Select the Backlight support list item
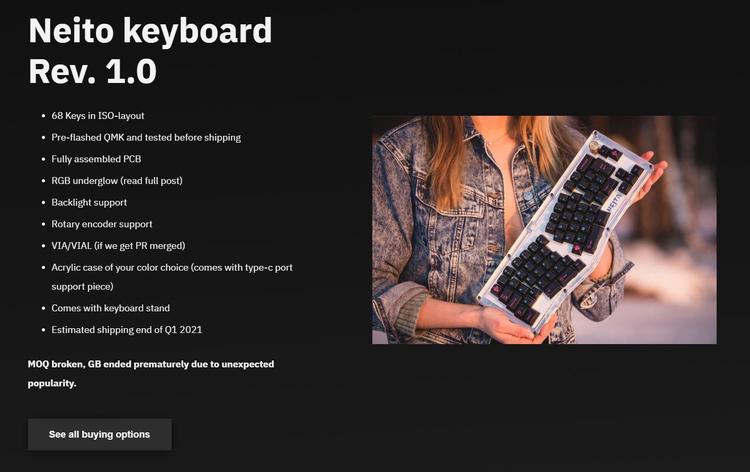The height and width of the screenshot is (472, 750). (x=89, y=202)
